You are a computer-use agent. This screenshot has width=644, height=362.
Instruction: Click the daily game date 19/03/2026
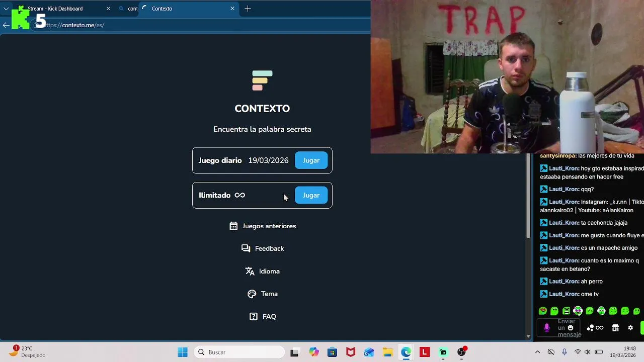268,160
